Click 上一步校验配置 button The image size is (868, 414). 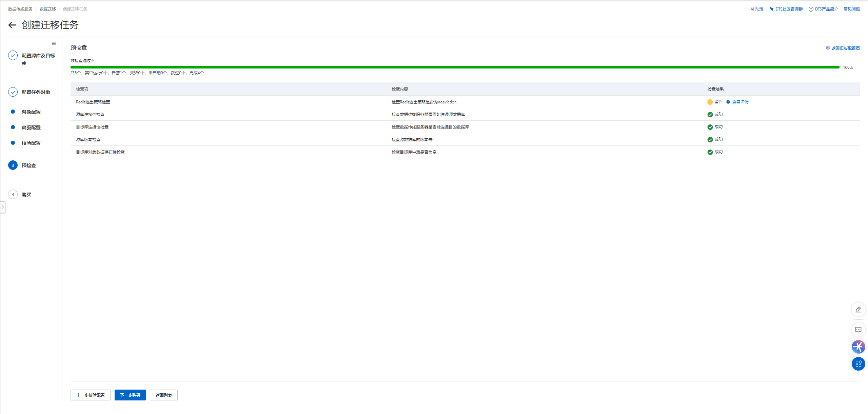(x=91, y=395)
